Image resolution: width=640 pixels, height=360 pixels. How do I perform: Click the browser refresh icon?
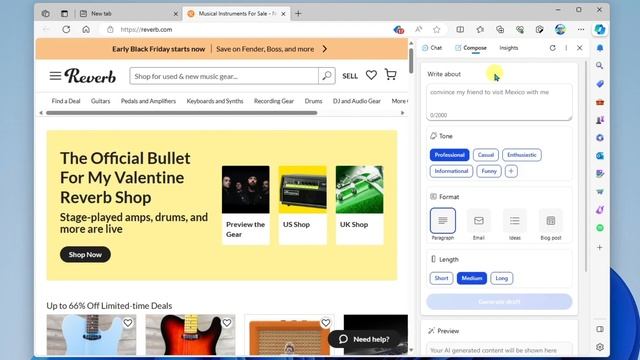(66, 29)
